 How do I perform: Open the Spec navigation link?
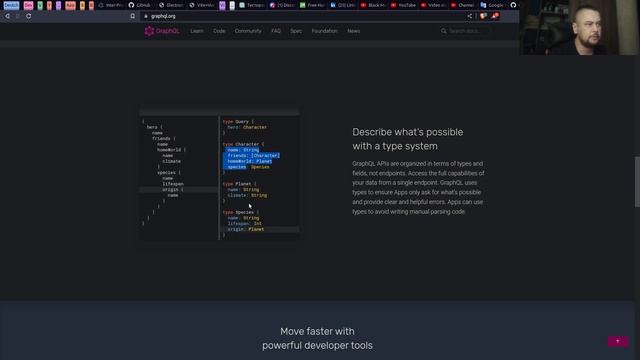coord(296,31)
